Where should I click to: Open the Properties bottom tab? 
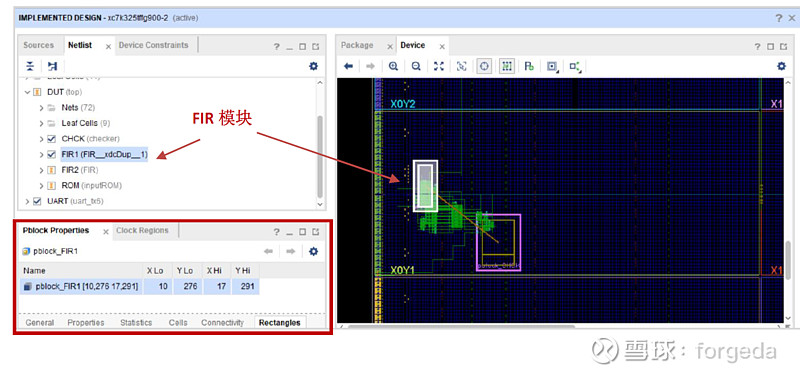(x=86, y=322)
